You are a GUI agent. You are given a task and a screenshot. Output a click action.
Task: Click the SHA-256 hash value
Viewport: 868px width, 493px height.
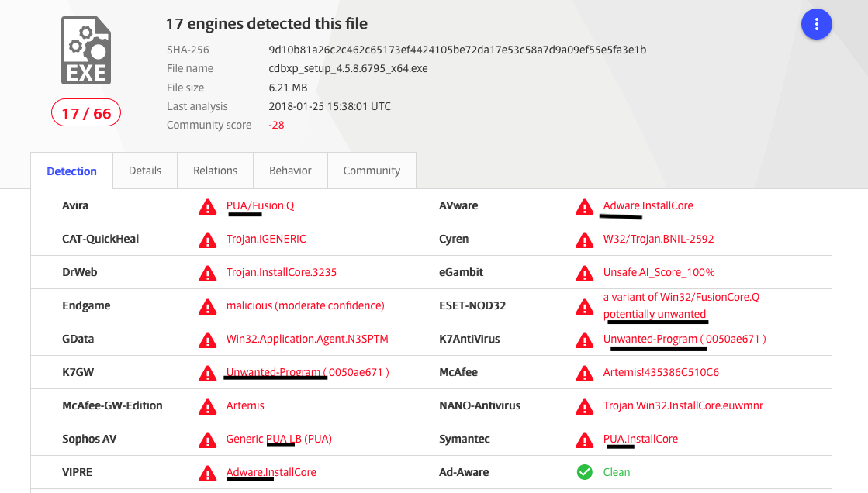[x=457, y=50]
